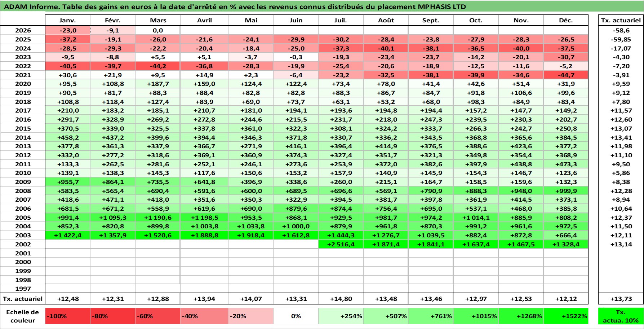Select the Déc. column header
Viewport: 644px width, 329px height.
point(566,20)
